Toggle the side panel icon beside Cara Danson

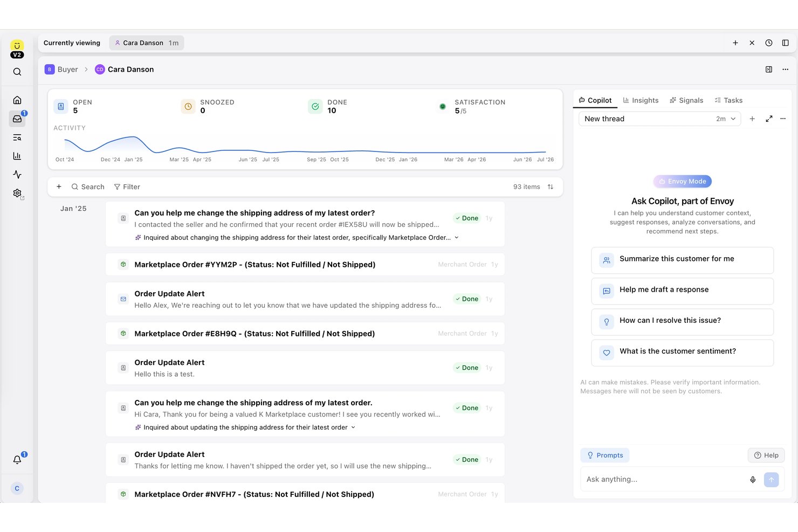[x=769, y=70]
